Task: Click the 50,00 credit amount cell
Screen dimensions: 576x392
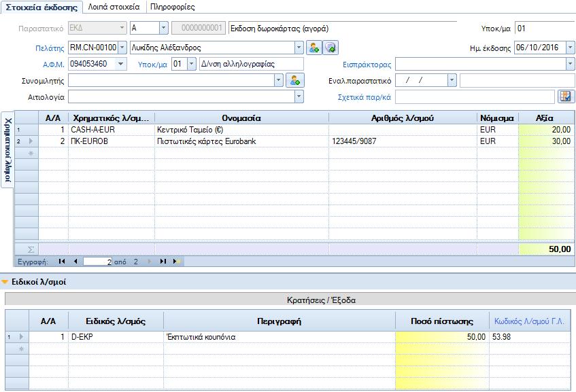Action: coord(442,336)
